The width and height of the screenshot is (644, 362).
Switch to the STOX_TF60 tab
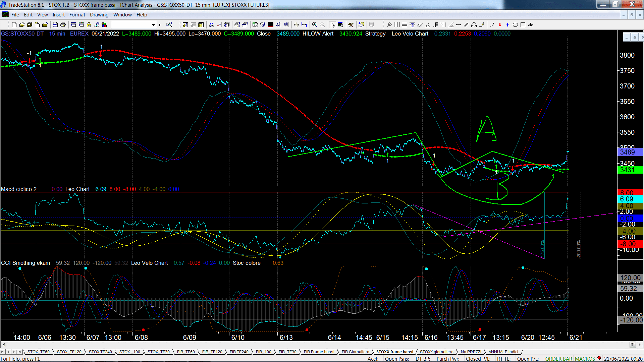(x=38, y=352)
